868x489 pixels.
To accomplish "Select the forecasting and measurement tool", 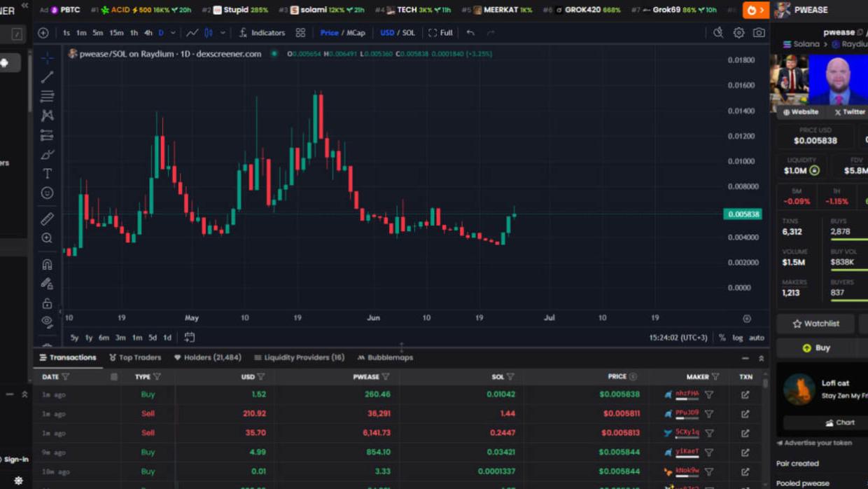I will pyautogui.click(x=47, y=135).
